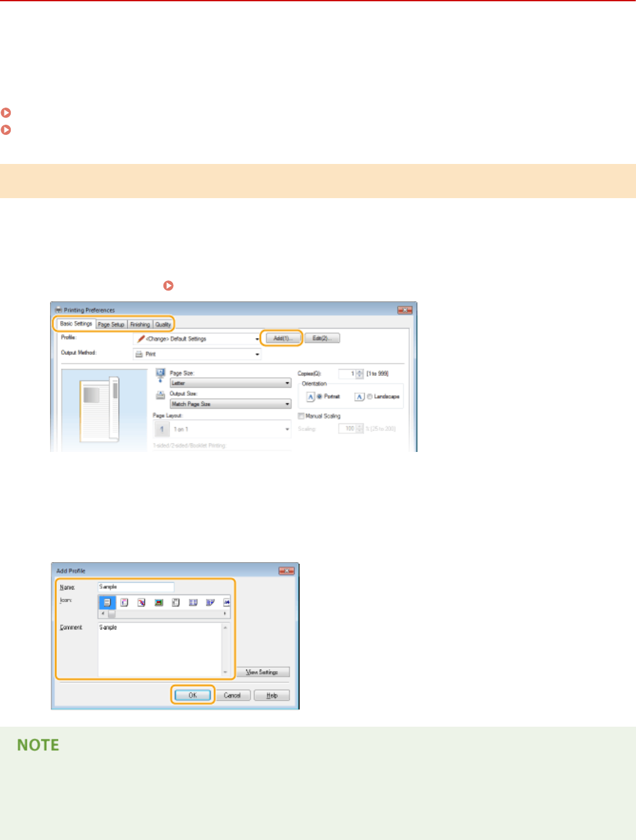Choose the red and green picture profile icon
The height and width of the screenshot is (840, 636).
(158, 603)
